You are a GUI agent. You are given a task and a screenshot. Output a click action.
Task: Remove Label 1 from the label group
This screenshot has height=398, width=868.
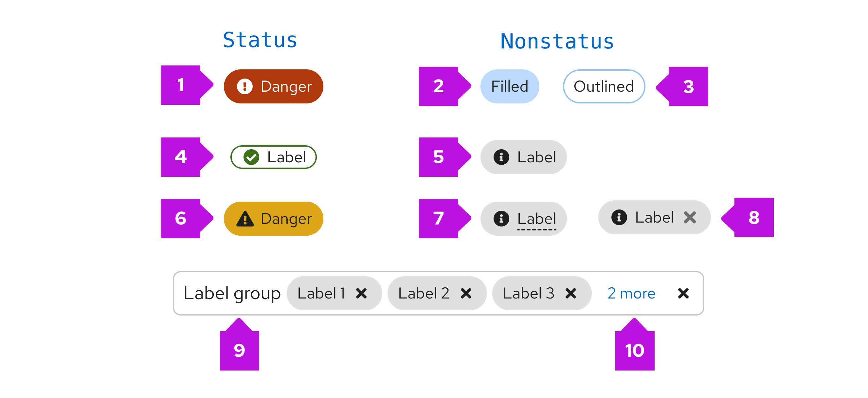[361, 293]
